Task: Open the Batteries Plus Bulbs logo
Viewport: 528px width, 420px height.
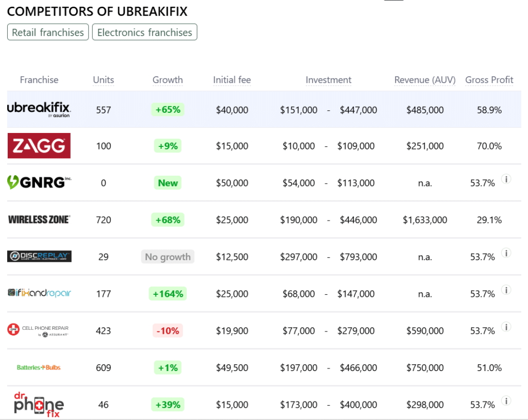Action: [39, 367]
